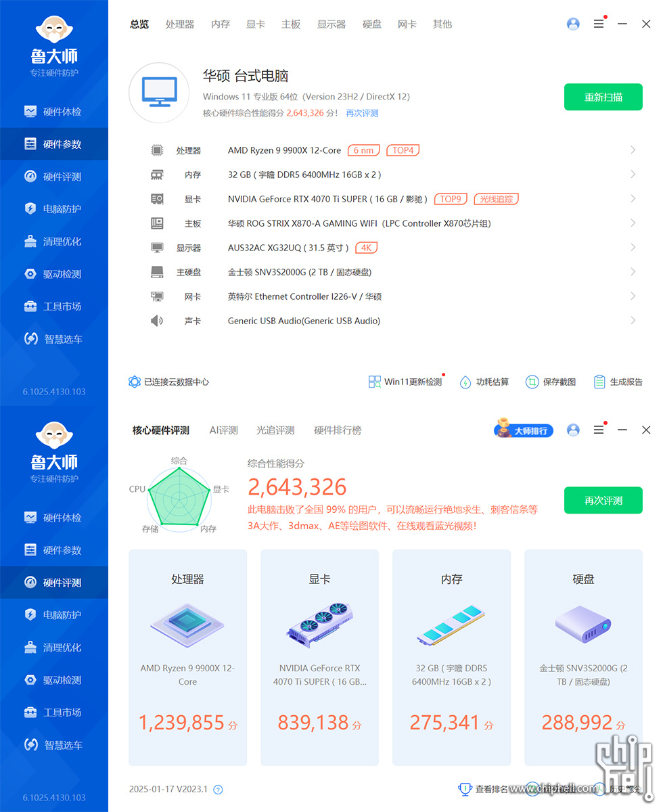Click the large 2,643,326 overall score
The width and height of the screenshot is (663, 812).
(297, 487)
